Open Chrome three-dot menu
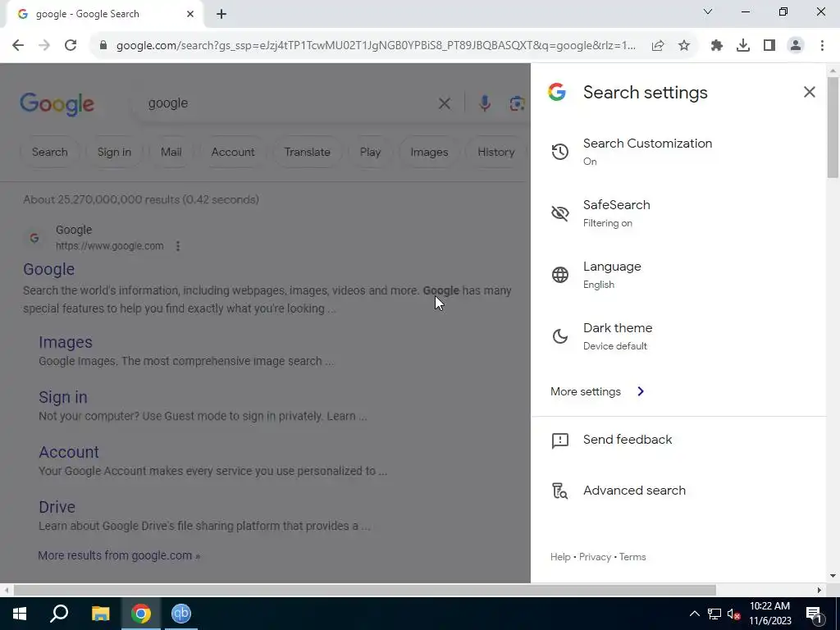Image resolution: width=840 pixels, height=630 pixels. coord(822,46)
